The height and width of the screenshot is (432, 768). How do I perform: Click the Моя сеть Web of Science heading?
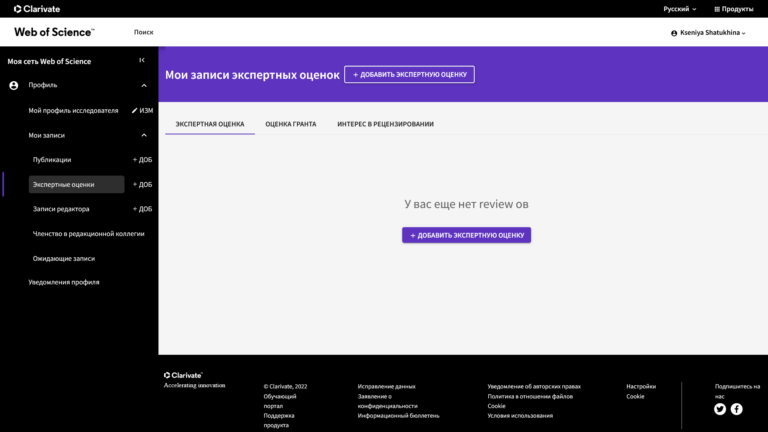49,61
